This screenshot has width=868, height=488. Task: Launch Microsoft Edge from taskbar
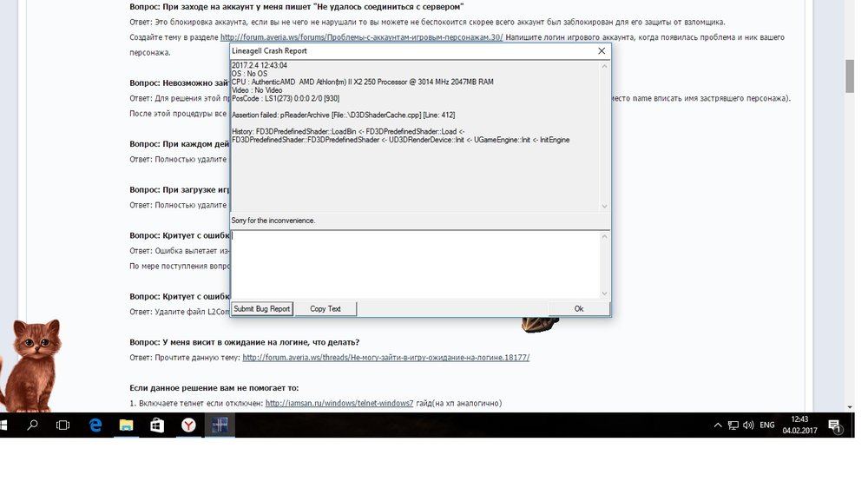[95, 425]
